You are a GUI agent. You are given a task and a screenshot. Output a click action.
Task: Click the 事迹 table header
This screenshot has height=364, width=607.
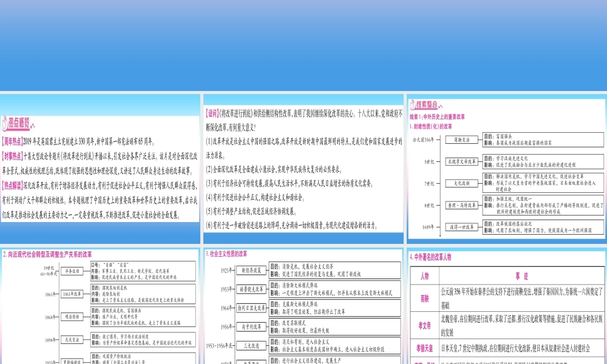tap(521, 276)
